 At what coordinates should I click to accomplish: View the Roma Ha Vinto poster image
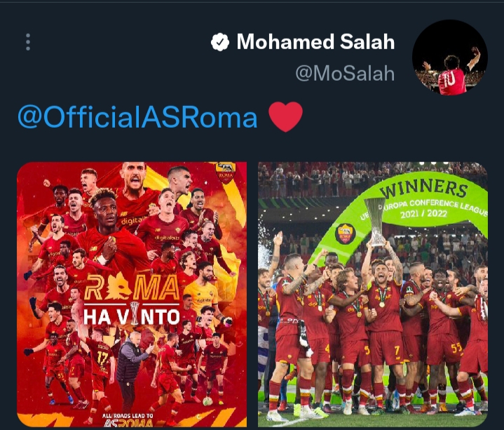pos(132,295)
